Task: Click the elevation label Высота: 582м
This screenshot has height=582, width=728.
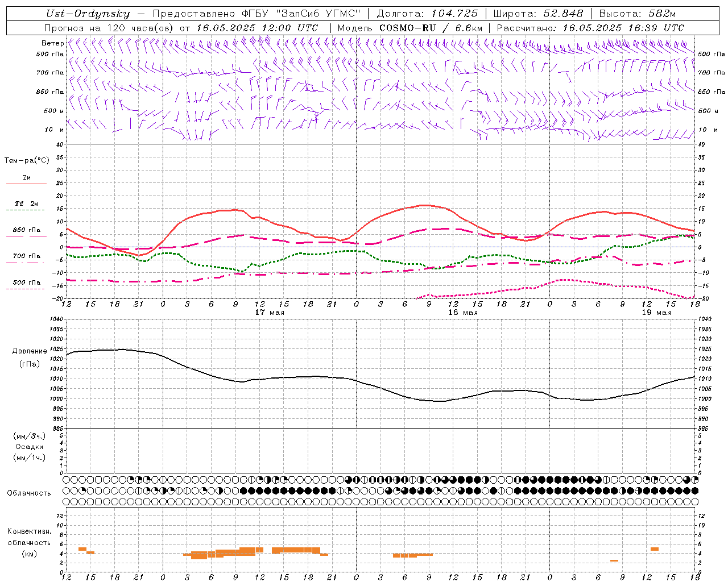Action: click(638, 14)
